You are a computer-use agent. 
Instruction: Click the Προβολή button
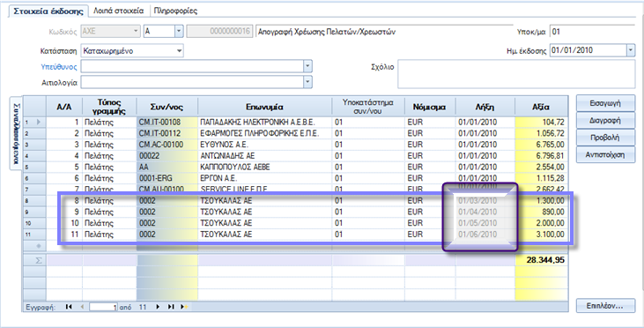point(605,138)
